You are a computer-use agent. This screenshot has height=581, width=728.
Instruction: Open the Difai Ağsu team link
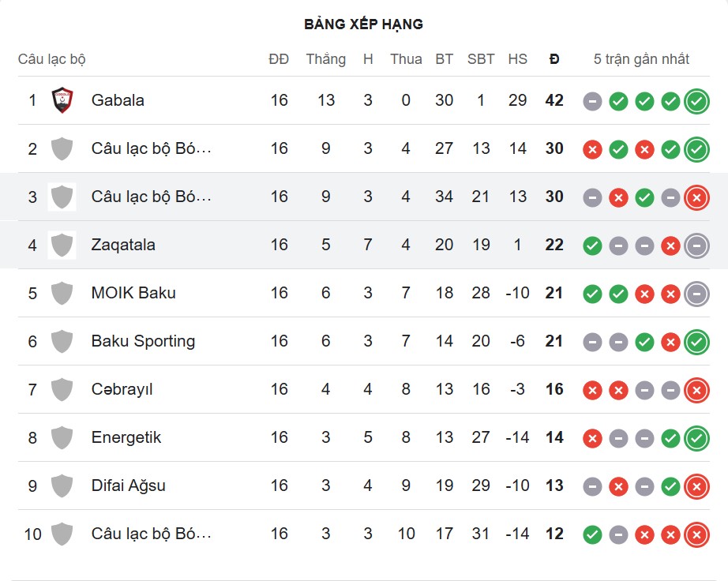(x=129, y=485)
